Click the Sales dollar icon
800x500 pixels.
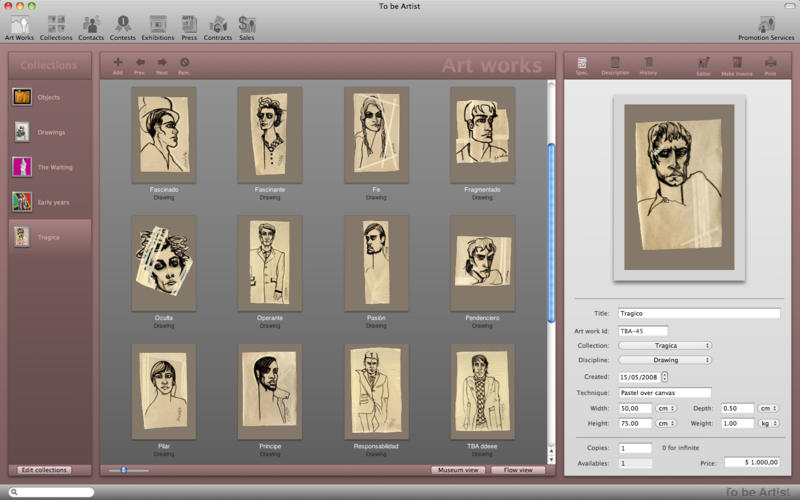246,26
